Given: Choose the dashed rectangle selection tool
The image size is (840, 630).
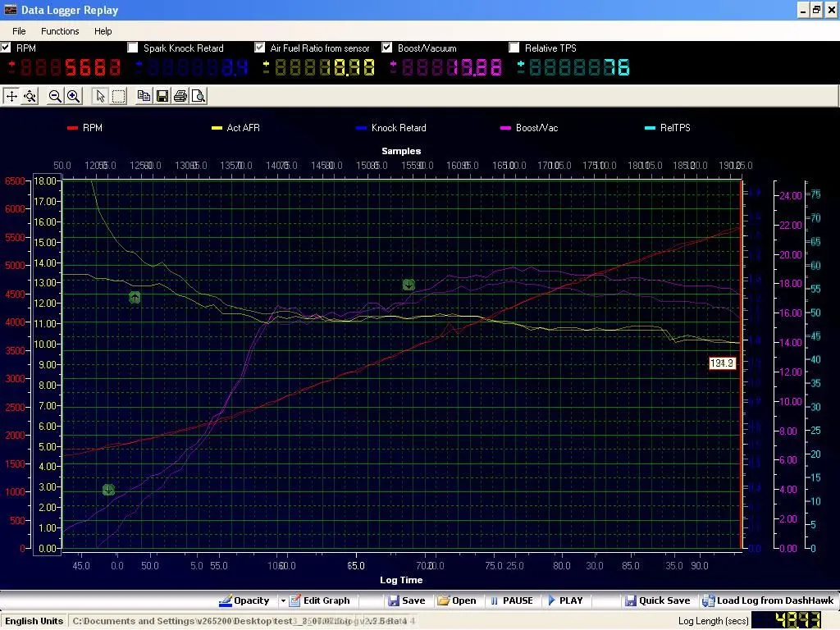Looking at the screenshot, I should coord(119,96).
